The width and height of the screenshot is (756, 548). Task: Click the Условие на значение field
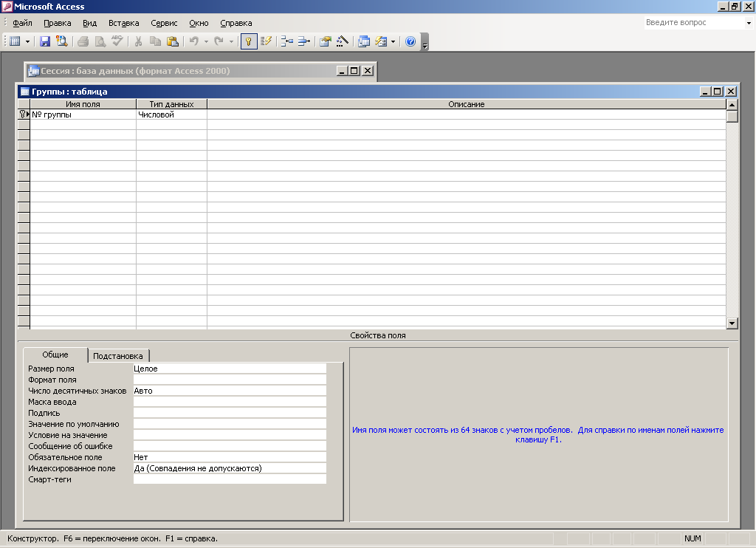pyautogui.click(x=230, y=435)
